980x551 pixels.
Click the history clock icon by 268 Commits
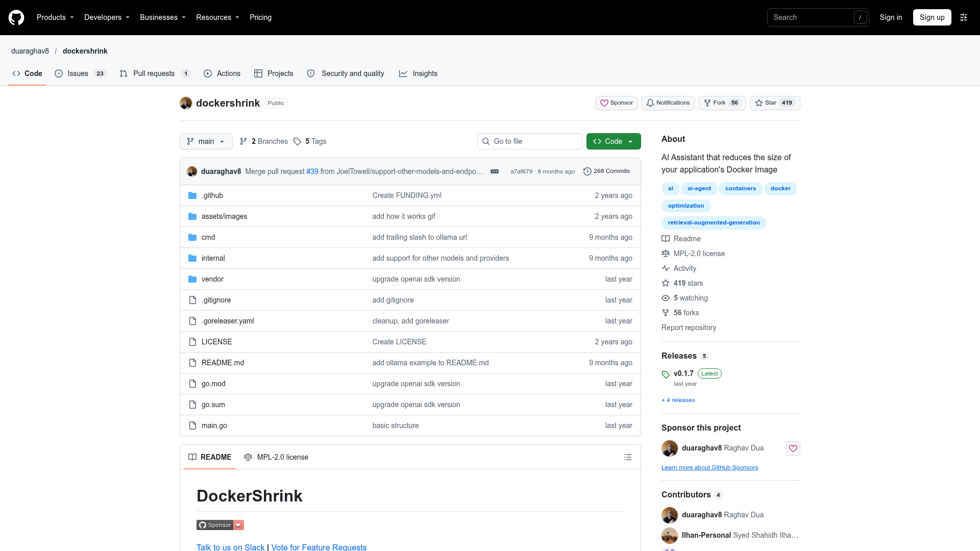tap(587, 171)
